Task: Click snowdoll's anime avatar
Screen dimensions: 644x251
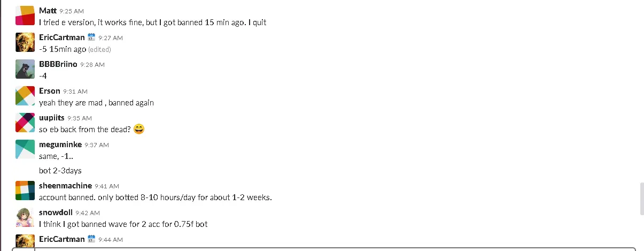Action: click(x=25, y=218)
